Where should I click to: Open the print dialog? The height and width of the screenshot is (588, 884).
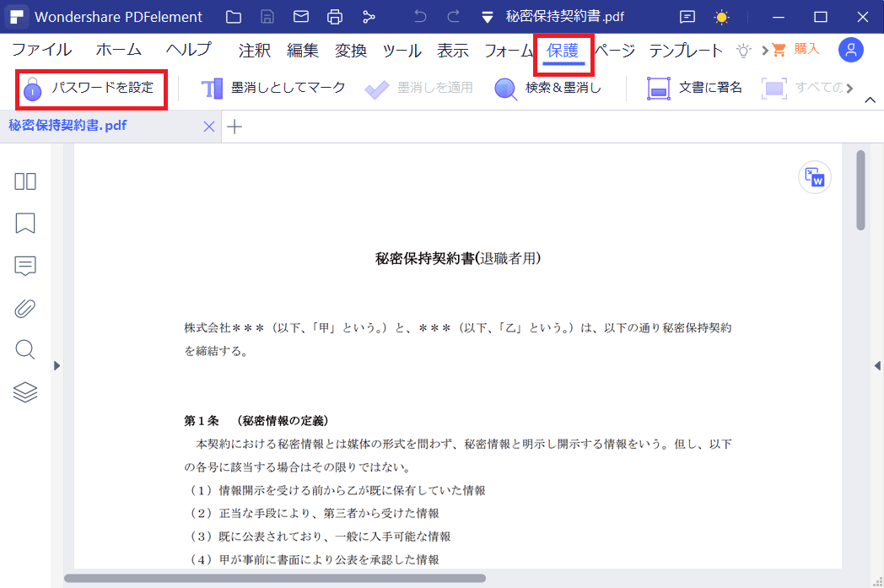click(335, 16)
